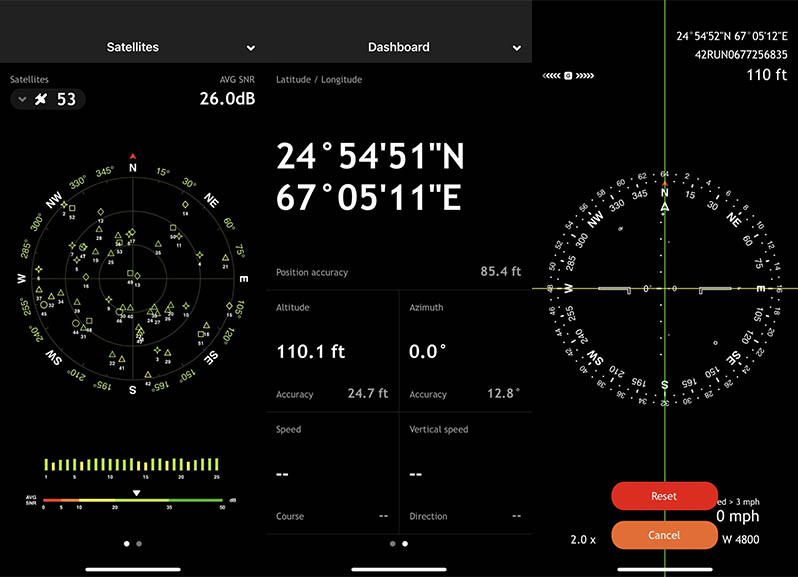Click the 110 ft altitude on compass screen

(766, 75)
